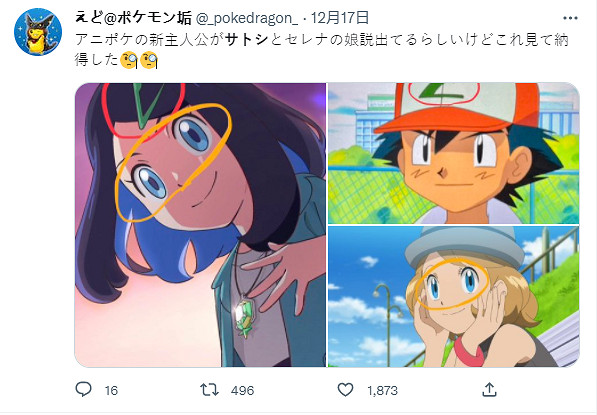This screenshot has height=415, width=597.
Task: Open the red-capped boy image
Action: click(x=453, y=153)
